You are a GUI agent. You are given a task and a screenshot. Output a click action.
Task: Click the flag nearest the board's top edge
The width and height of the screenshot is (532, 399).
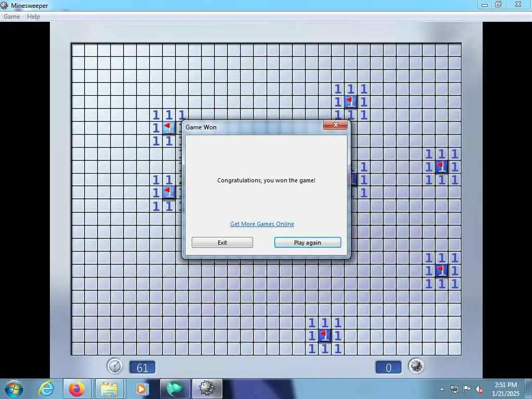pyautogui.click(x=351, y=102)
